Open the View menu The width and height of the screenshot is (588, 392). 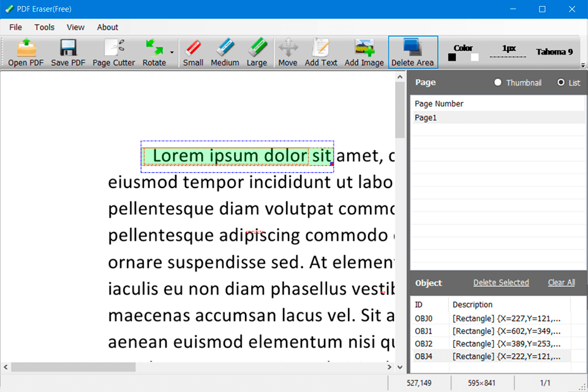75,28
